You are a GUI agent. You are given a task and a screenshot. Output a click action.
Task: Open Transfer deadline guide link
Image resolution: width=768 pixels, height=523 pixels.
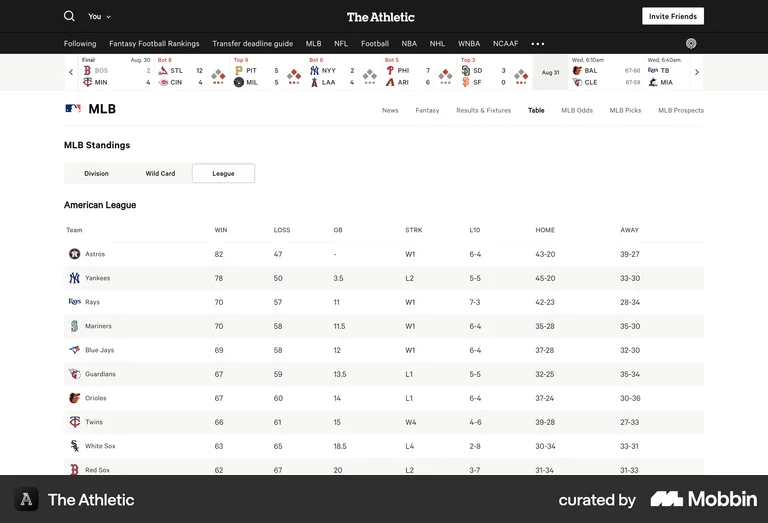[252, 44]
